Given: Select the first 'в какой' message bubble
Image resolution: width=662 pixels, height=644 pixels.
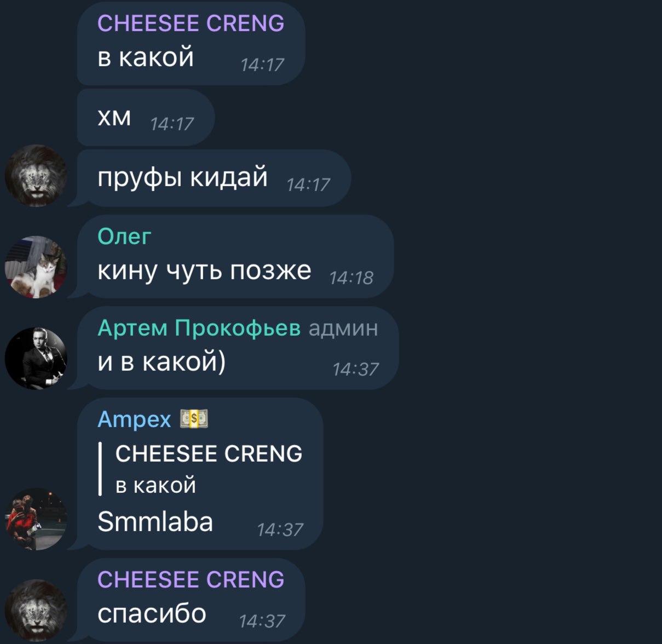Looking at the screenshot, I should tap(191, 43).
